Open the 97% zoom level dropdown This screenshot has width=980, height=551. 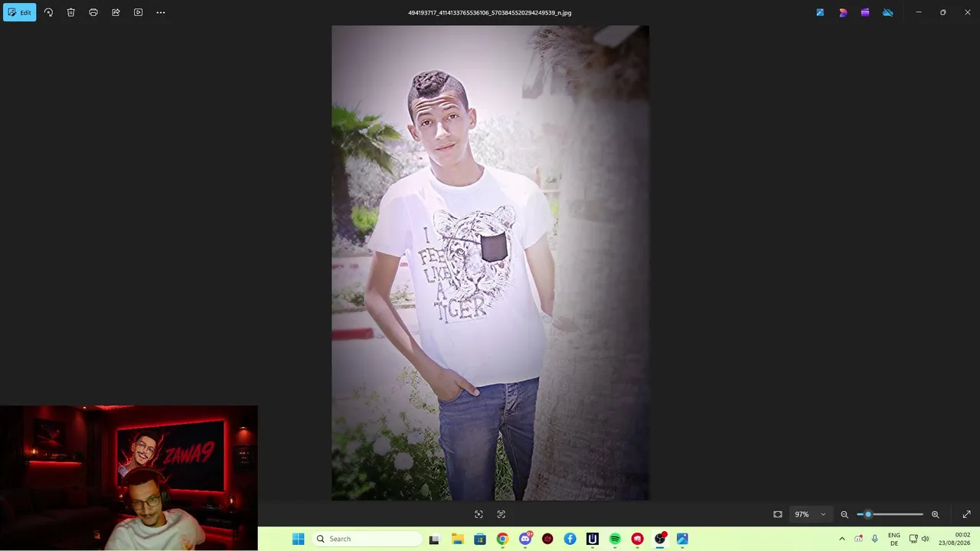pyautogui.click(x=810, y=514)
